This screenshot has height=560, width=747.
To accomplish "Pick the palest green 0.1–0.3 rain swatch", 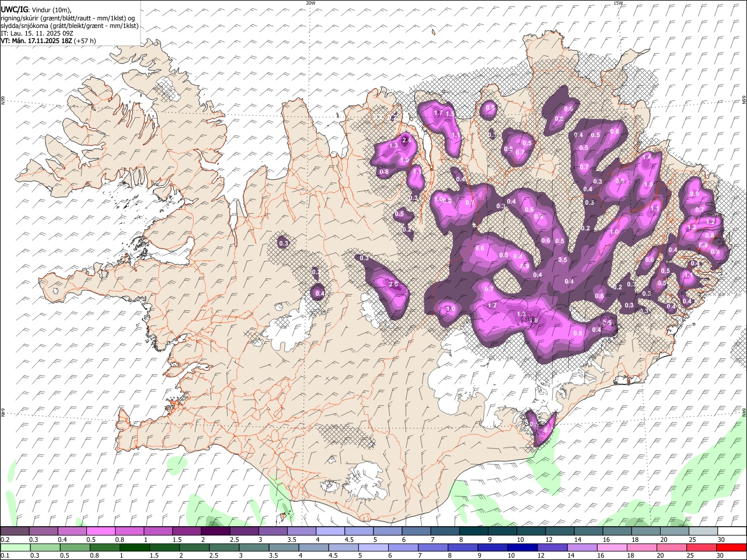I will 15,547.
